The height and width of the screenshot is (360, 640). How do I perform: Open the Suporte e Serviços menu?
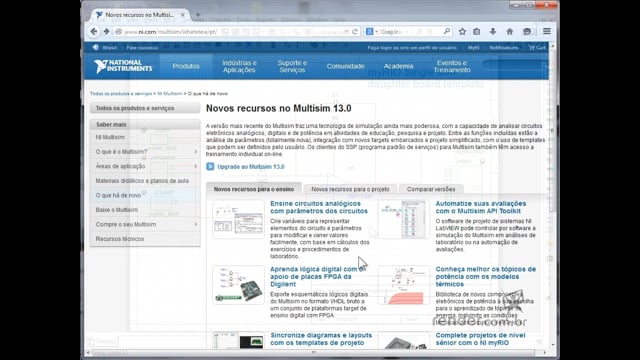[x=292, y=66]
